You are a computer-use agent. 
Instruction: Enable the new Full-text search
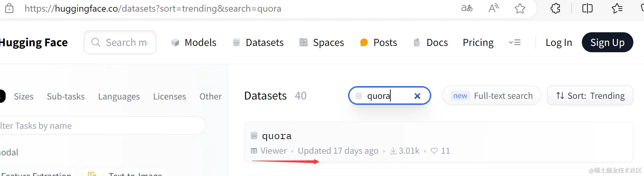[491, 96]
